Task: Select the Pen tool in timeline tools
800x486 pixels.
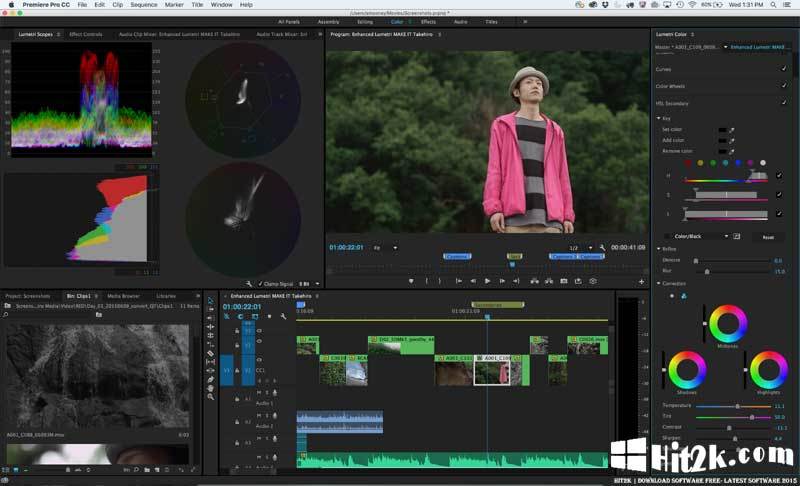Action: (210, 379)
